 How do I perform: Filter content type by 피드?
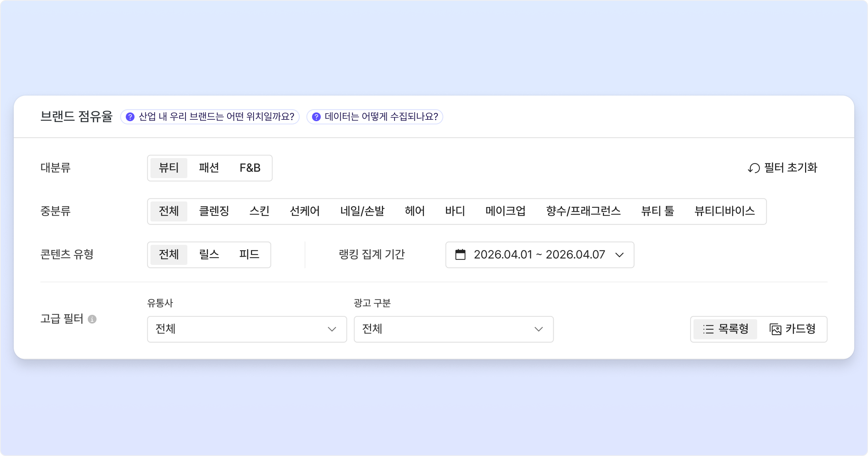249,255
